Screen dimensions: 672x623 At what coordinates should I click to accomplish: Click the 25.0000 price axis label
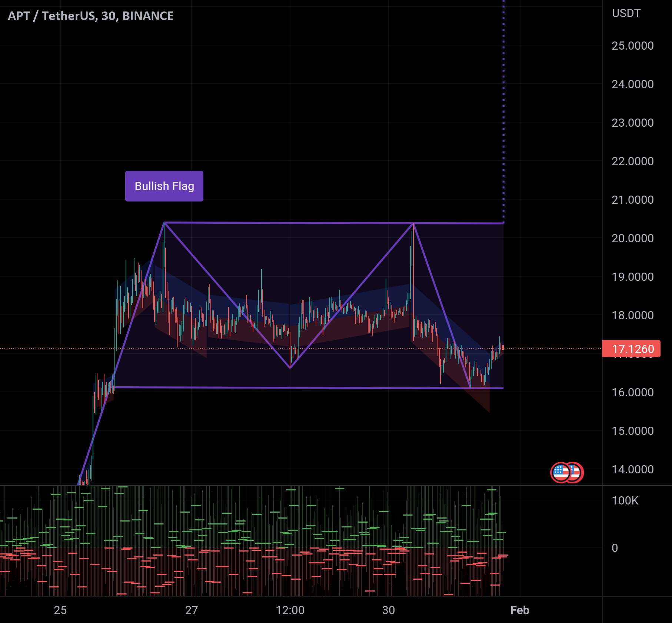tap(632, 46)
